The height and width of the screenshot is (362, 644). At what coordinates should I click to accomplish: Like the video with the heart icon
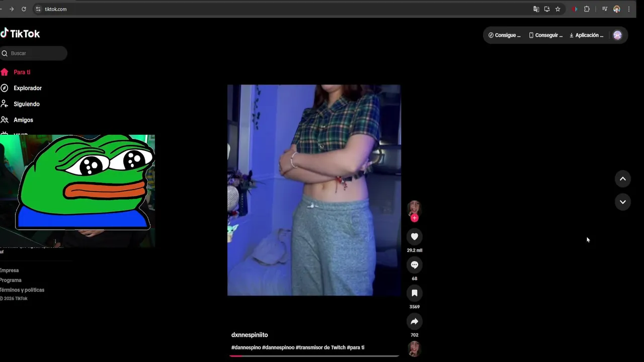pos(415,237)
